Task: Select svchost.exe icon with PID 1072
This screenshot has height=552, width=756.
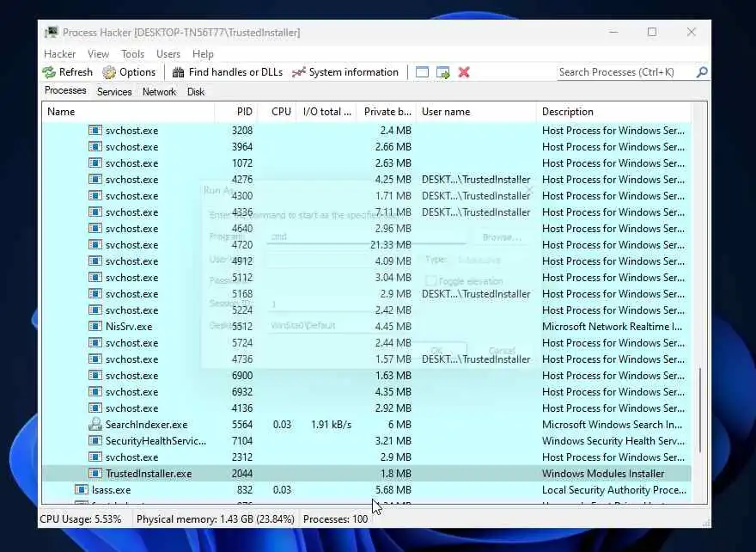Action: (95, 163)
